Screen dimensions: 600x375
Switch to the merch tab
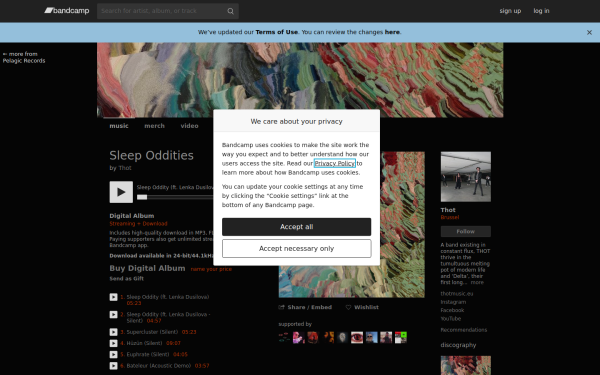[x=154, y=126]
